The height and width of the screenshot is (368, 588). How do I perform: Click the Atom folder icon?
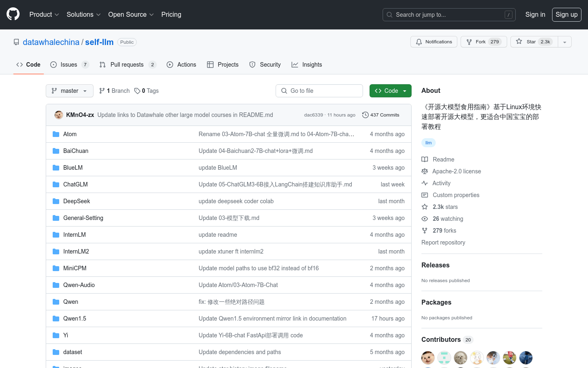tap(56, 134)
